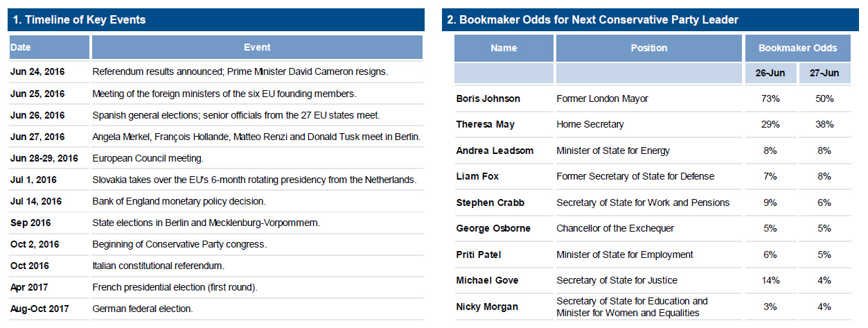Select the Boris Johnson name cell
The image size is (868, 328).
coord(488,99)
